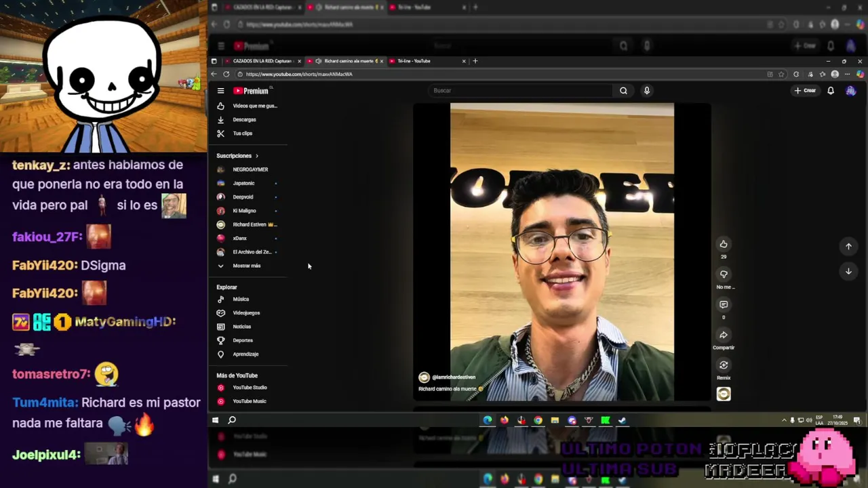The image size is (868, 488).
Task: Open Steam from the taskbar
Action: coord(622,420)
